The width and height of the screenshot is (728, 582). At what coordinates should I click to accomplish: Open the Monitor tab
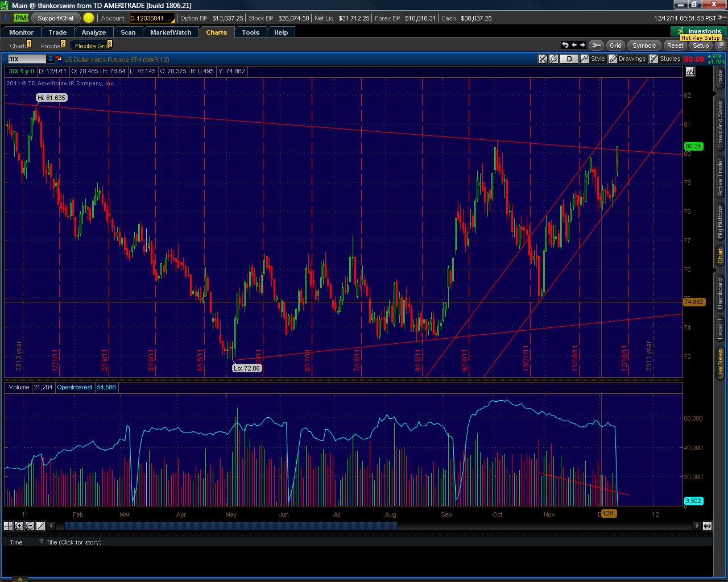pos(22,32)
